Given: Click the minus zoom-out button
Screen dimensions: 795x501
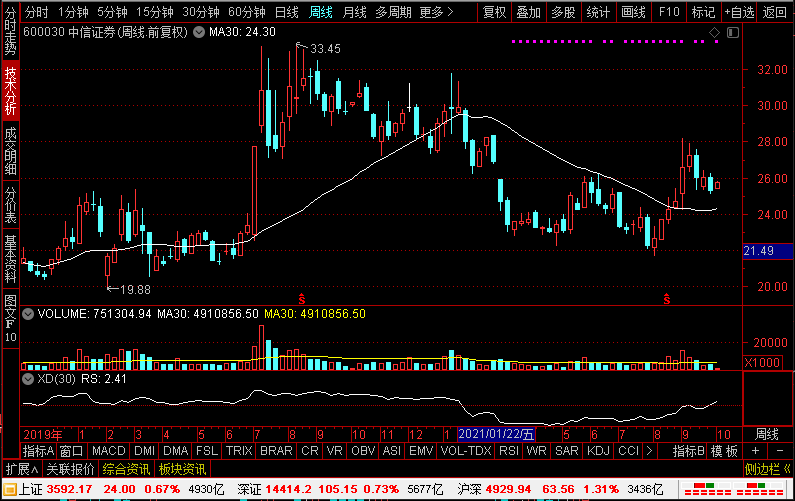Looking at the screenshot, I should coord(780,451).
